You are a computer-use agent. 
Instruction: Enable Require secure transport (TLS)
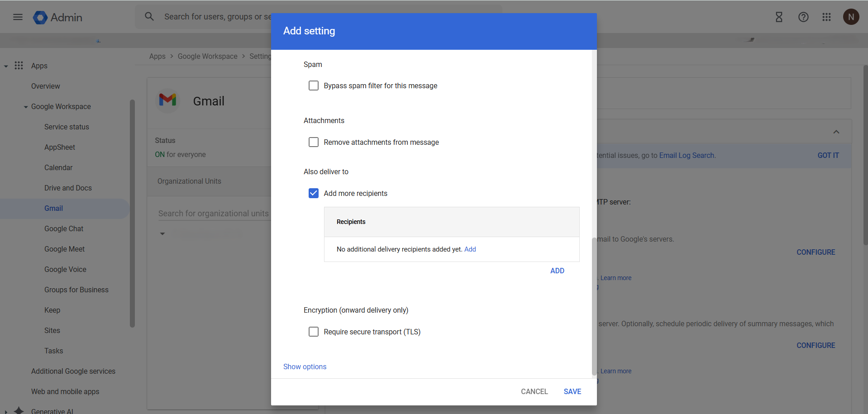pyautogui.click(x=314, y=332)
